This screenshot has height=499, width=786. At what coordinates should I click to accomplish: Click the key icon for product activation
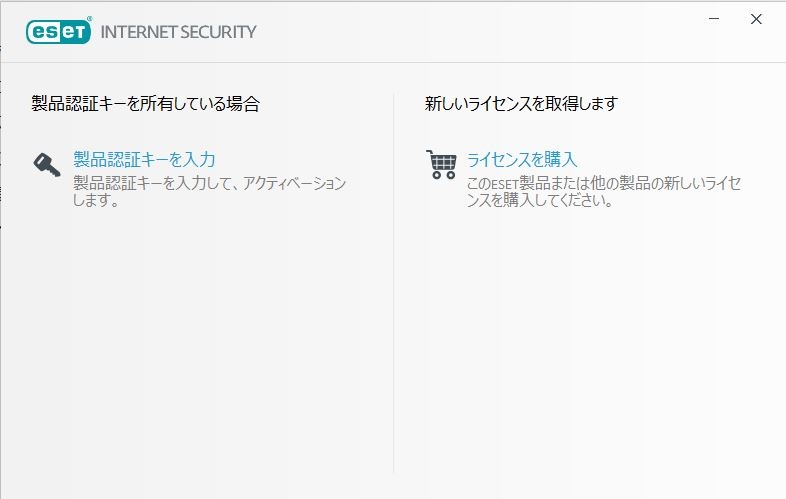pos(46,164)
